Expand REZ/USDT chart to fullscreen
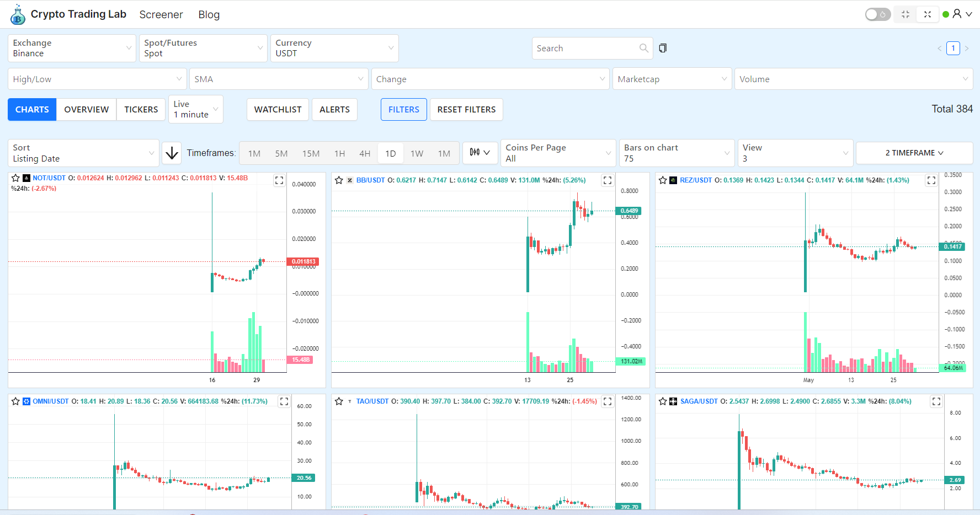 coord(931,180)
